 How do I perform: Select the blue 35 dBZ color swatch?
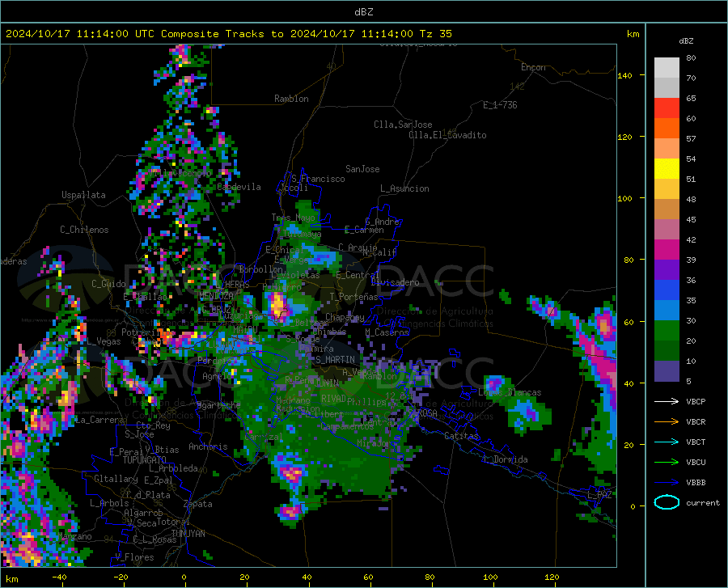click(x=667, y=290)
